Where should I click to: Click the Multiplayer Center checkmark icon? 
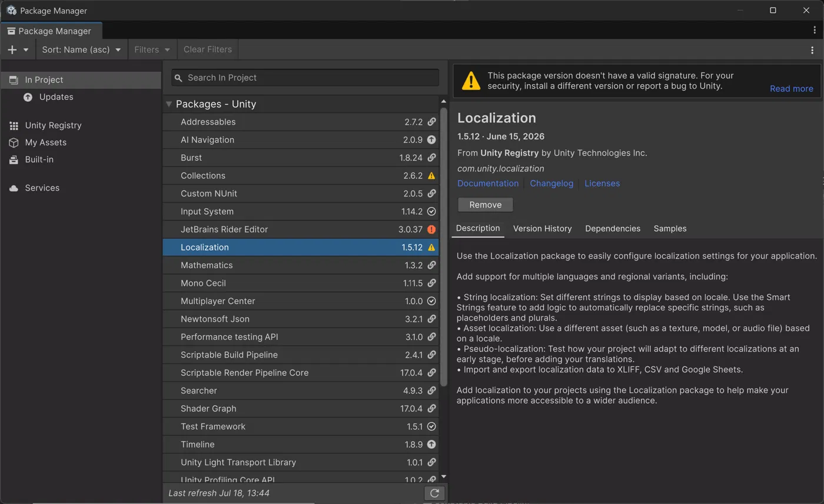pyautogui.click(x=431, y=301)
